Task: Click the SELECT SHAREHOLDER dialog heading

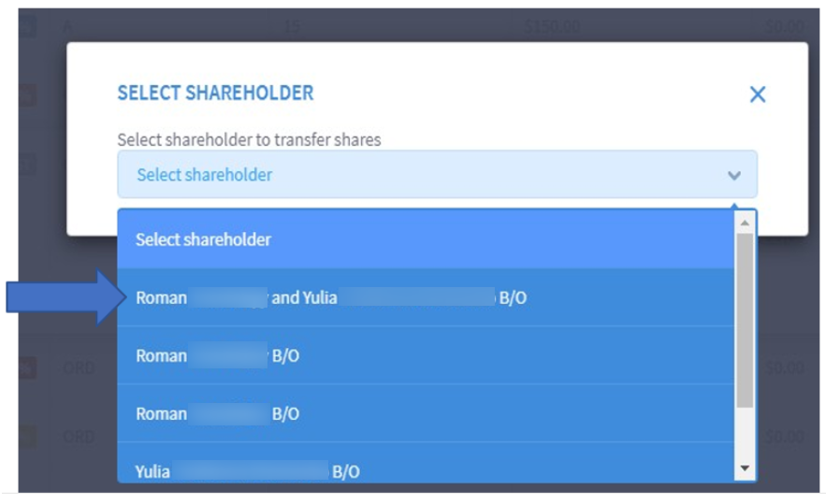Action: click(x=215, y=93)
